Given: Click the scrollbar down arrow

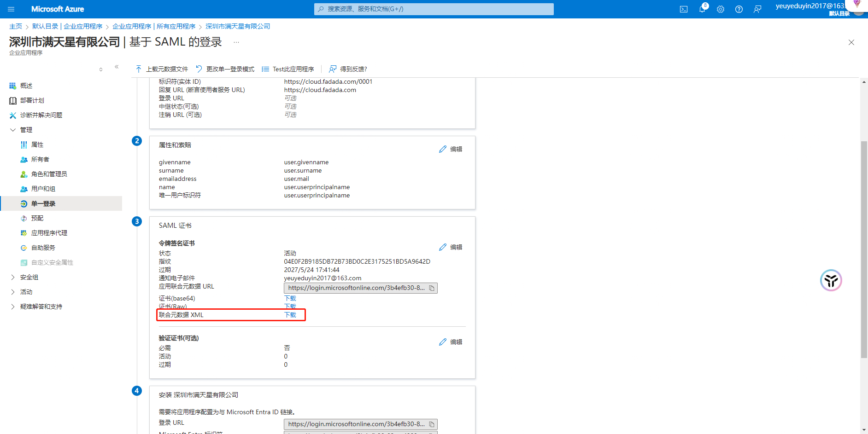Looking at the screenshot, I should coord(864,429).
